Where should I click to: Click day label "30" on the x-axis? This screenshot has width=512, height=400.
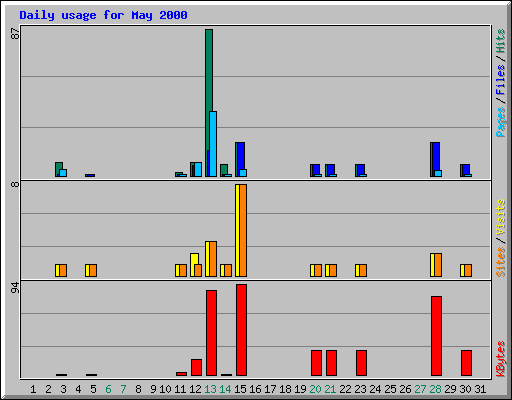click(x=465, y=389)
